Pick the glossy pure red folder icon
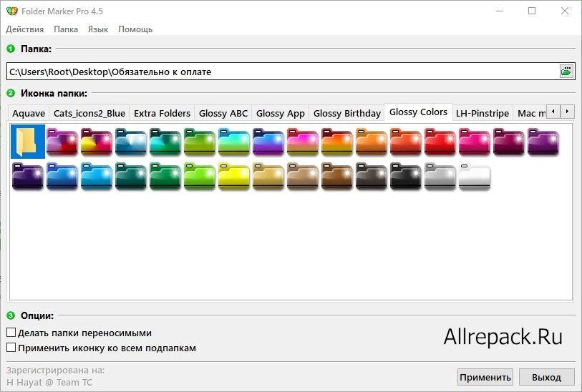This screenshot has height=392, width=582. 440,142
